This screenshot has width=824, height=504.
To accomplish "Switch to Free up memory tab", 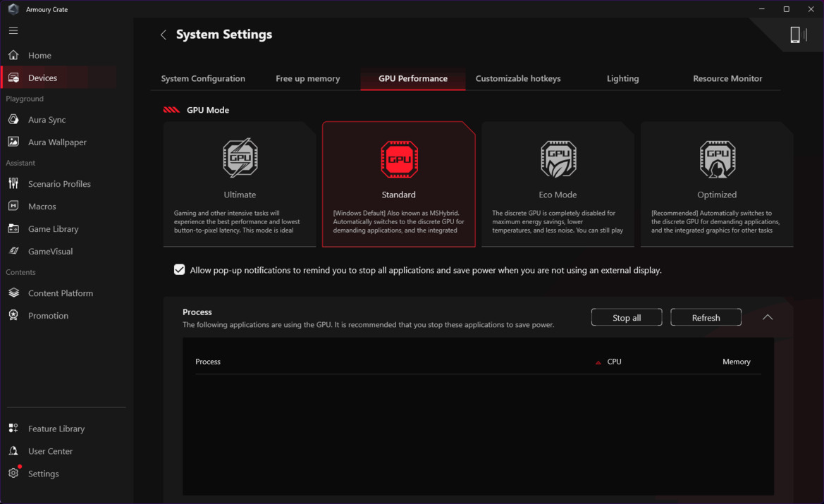I will [x=308, y=78].
